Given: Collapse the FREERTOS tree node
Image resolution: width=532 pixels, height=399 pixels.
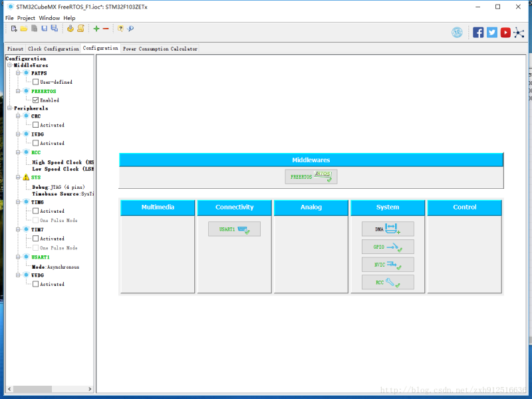Looking at the screenshot, I should [18, 91].
